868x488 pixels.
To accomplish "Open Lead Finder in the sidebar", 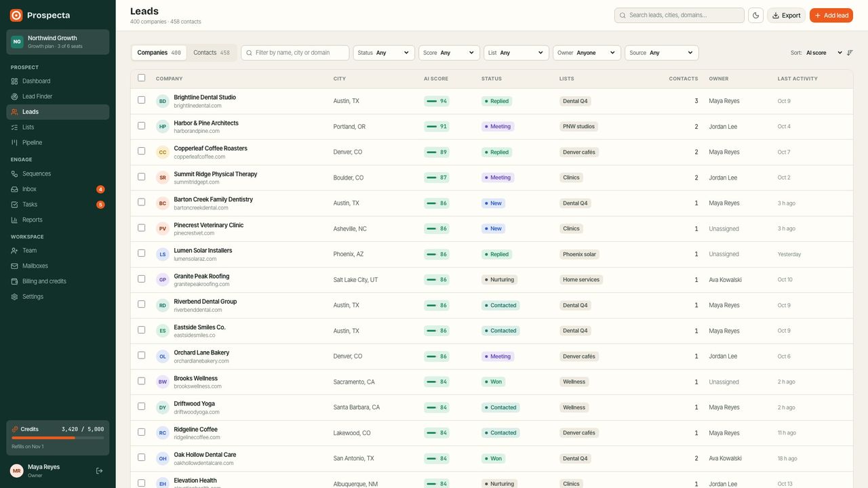I will (58, 96).
